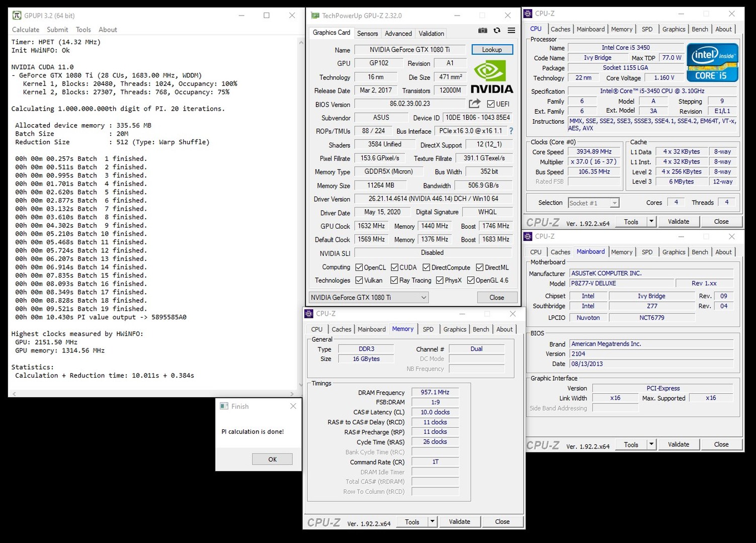Viewport: 756px width, 543px height.
Task: Click Validate in the top CPU-Z window
Action: click(x=679, y=221)
